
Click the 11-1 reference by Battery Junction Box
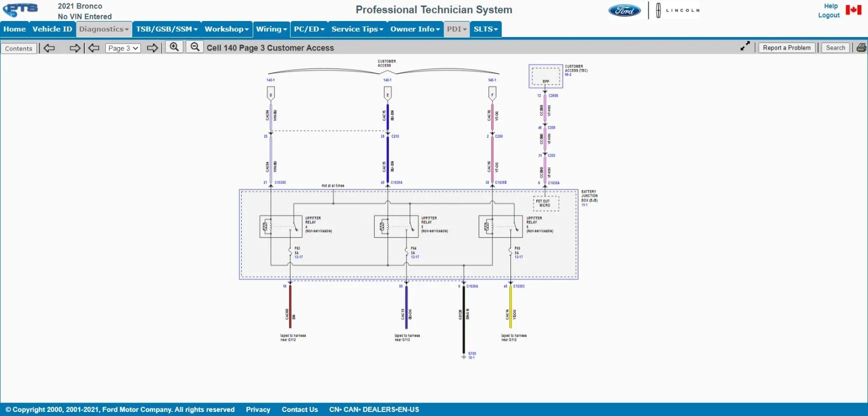584,204
